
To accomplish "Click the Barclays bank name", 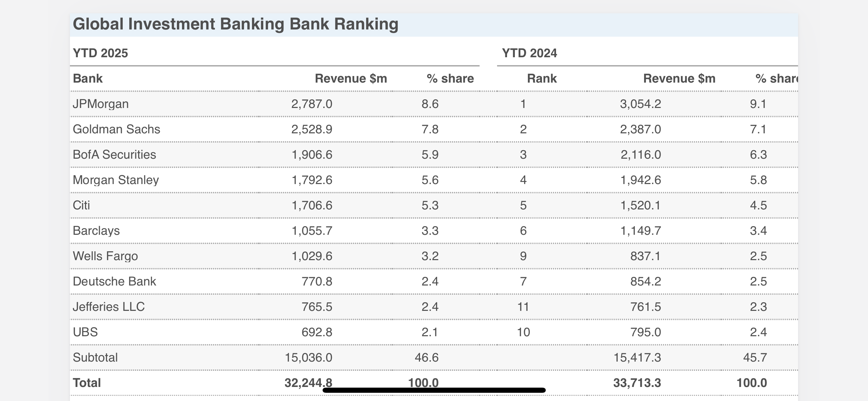I will 96,231.
